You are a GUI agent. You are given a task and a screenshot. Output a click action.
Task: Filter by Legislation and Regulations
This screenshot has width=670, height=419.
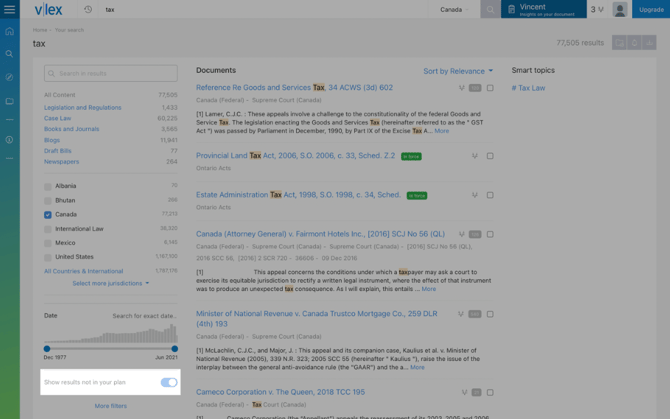coord(82,108)
